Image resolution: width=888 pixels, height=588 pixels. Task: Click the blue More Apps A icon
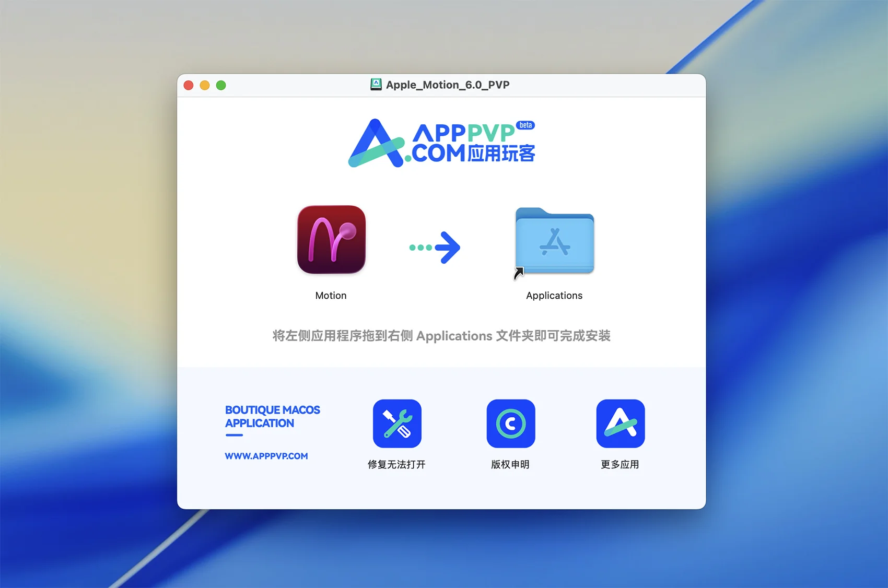[620, 424]
